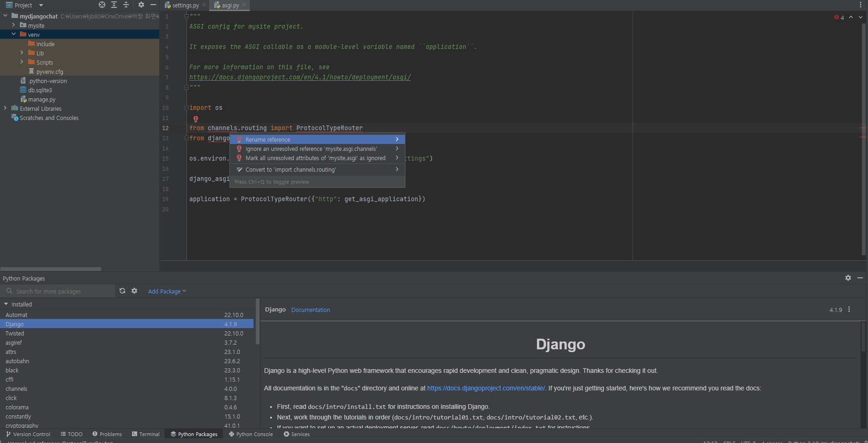Open the Terminal tool window
The image size is (868, 443).
click(145, 434)
